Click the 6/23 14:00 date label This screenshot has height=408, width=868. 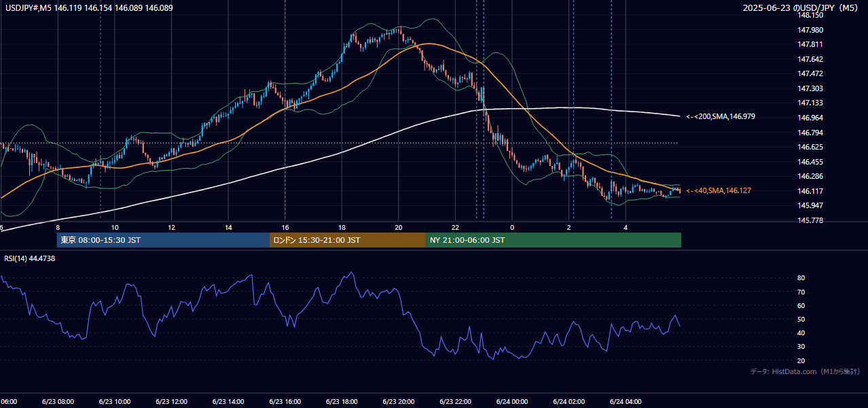click(228, 401)
